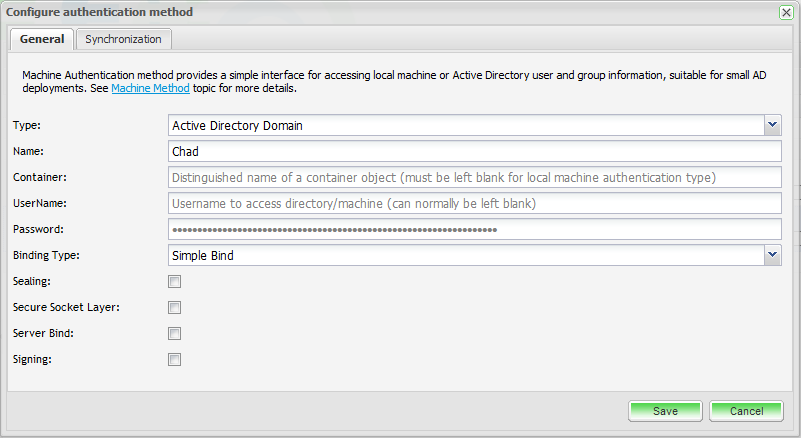Click the Name field containing Chad
Image resolution: width=801 pixels, height=438 pixels.
pos(474,151)
